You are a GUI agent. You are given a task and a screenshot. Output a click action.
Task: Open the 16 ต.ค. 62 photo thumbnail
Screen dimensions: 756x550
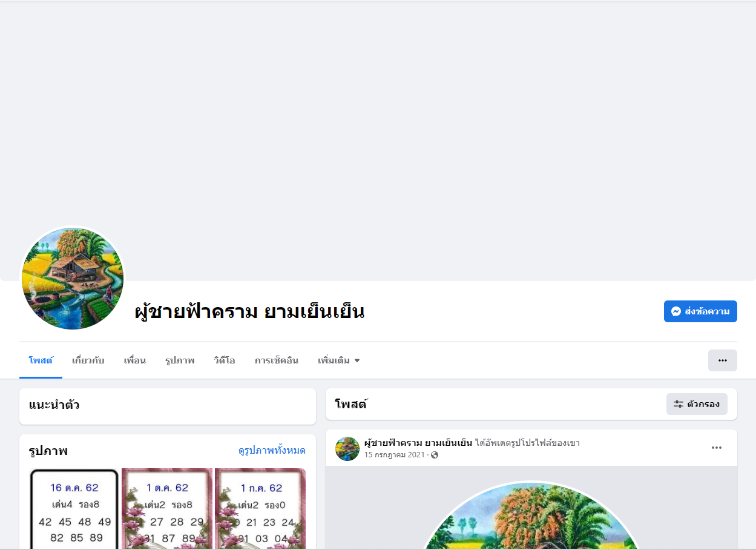(74, 509)
